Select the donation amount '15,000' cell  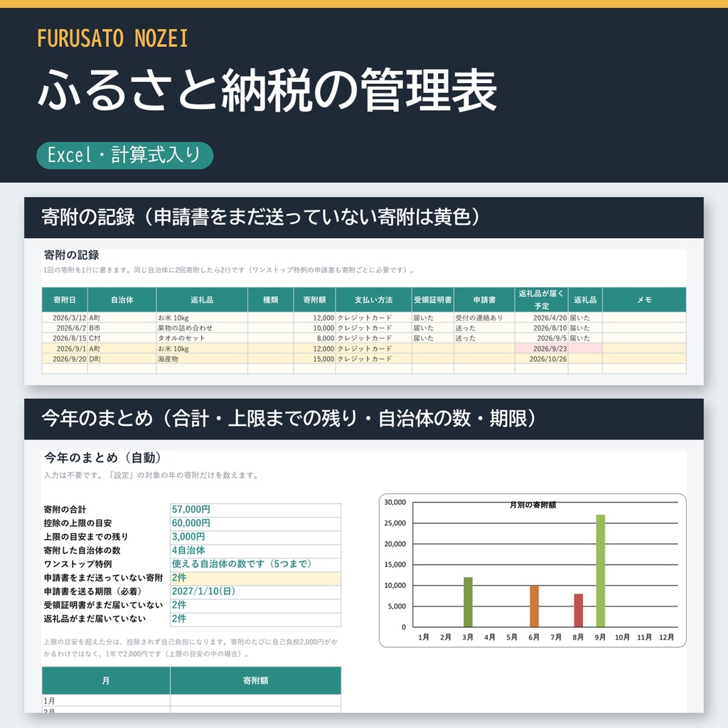pos(315,359)
